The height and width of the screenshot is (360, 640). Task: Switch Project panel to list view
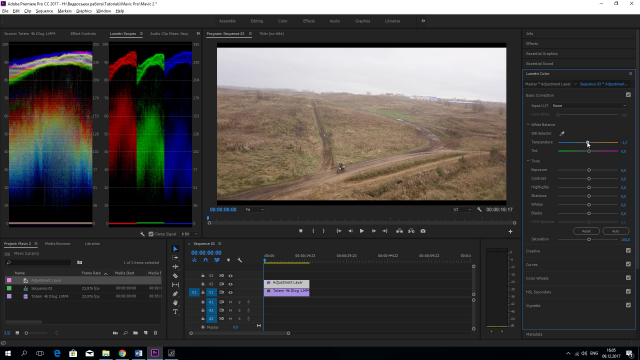coord(7,333)
